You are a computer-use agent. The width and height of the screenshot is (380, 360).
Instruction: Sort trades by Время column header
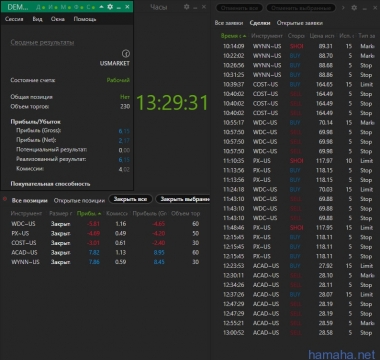[x=233, y=36]
